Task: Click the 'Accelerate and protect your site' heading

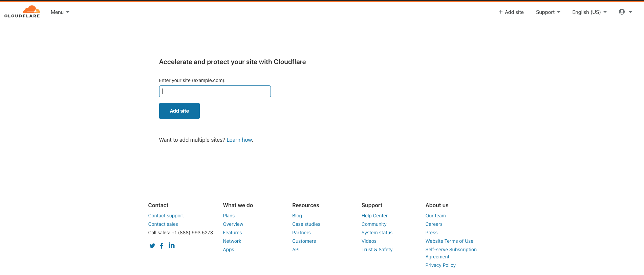Action: (232, 62)
